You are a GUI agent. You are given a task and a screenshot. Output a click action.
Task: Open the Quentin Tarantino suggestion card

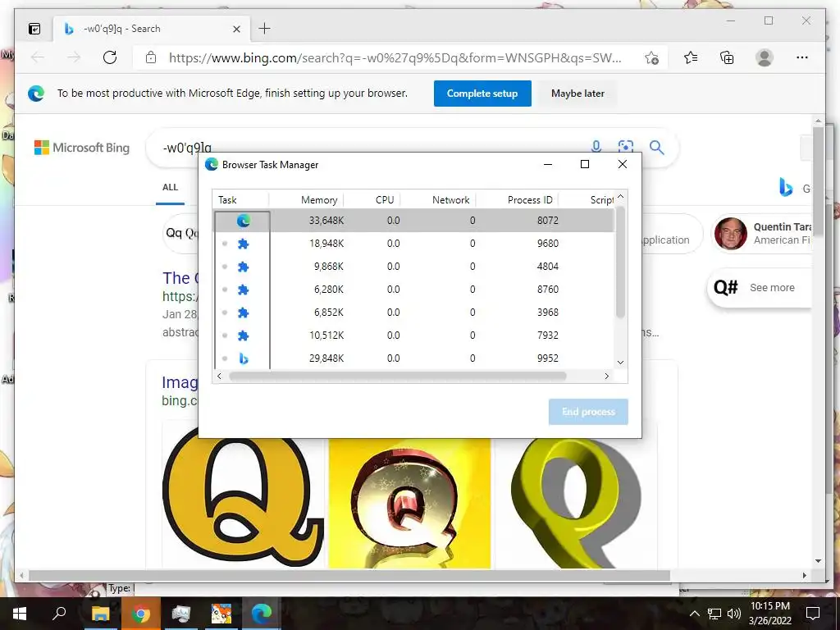click(763, 234)
